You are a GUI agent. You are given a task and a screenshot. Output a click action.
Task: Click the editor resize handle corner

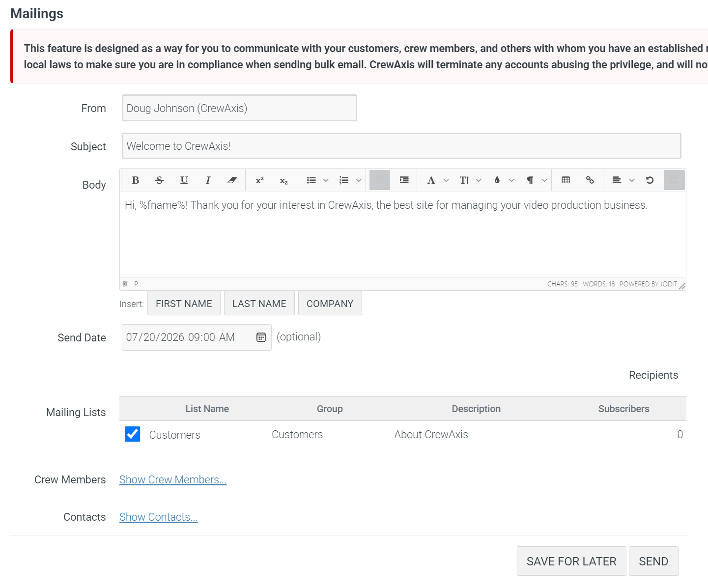coord(682,286)
